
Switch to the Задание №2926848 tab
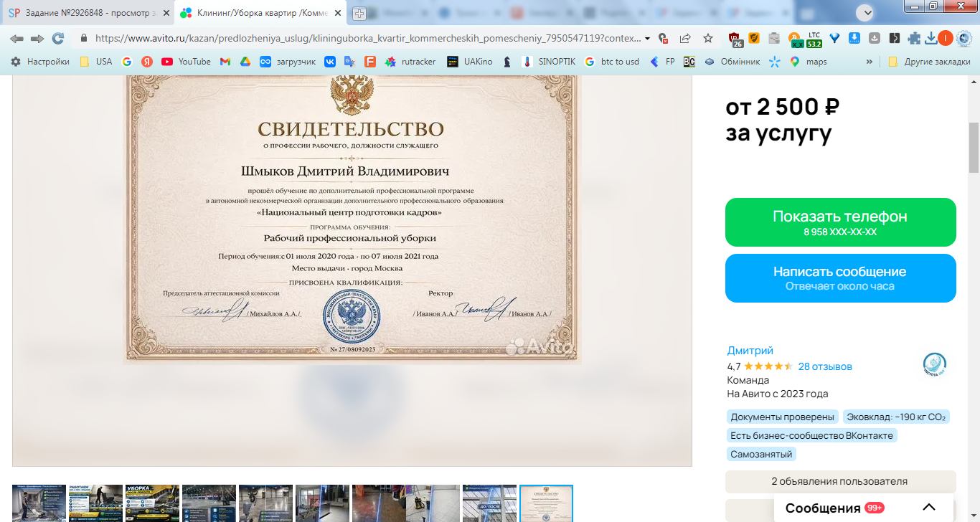pyautogui.click(x=86, y=13)
